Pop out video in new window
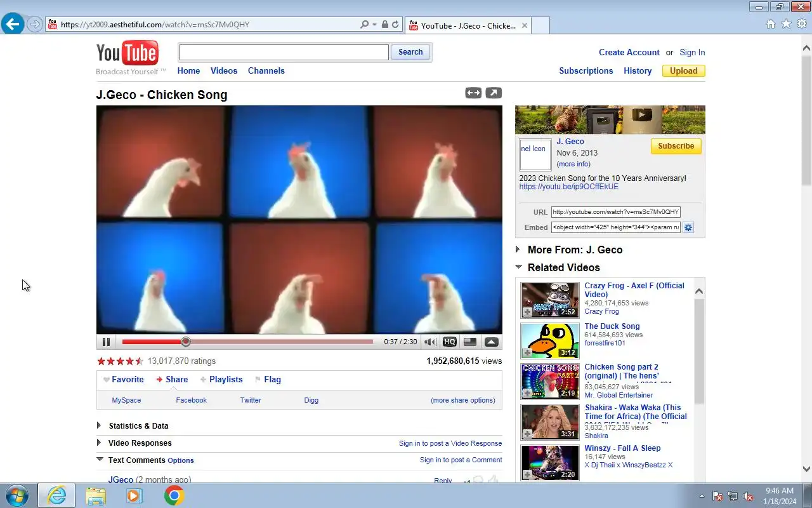Viewport: 812px width, 508px height. coord(494,93)
